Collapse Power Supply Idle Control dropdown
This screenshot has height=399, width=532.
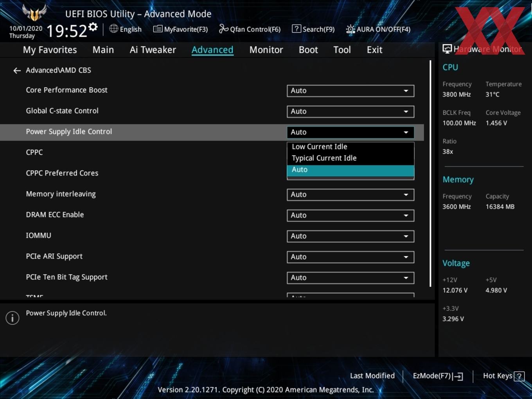click(350, 132)
